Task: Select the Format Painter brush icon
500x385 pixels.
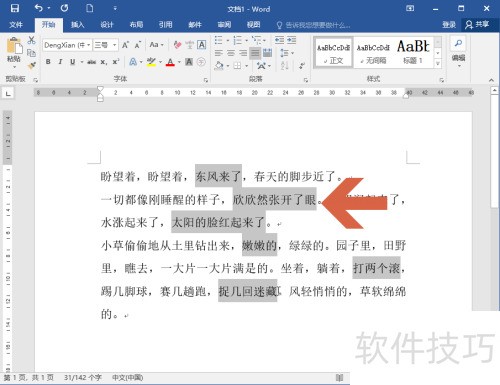Action: tap(32, 65)
